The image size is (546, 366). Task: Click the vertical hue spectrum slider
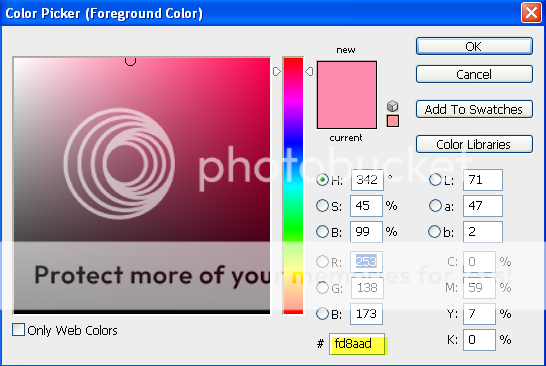tap(293, 186)
